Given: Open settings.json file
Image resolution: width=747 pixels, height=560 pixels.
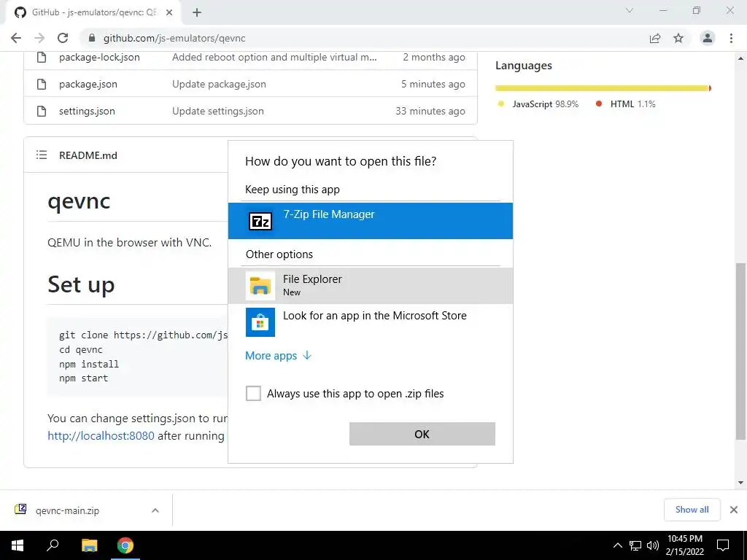Looking at the screenshot, I should (x=87, y=111).
